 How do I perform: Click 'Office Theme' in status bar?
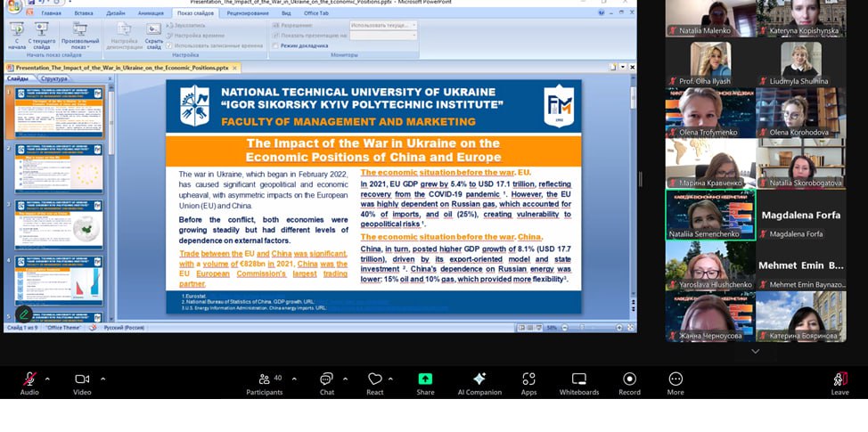(x=63, y=328)
